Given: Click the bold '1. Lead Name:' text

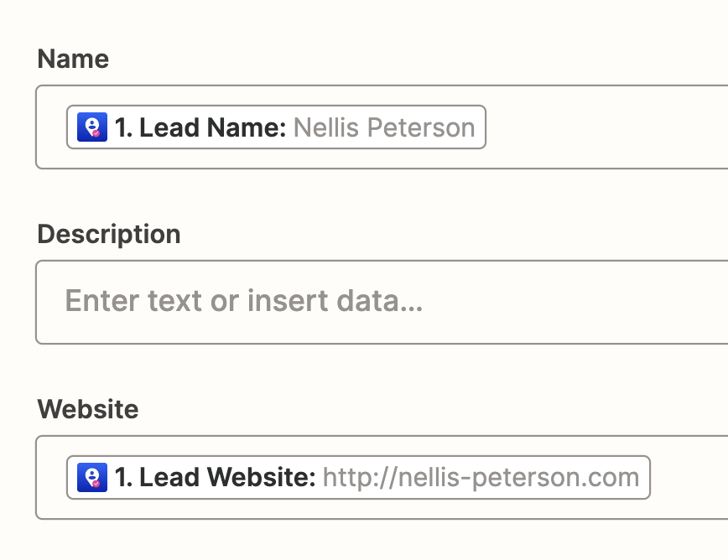Looking at the screenshot, I should 200,127.
